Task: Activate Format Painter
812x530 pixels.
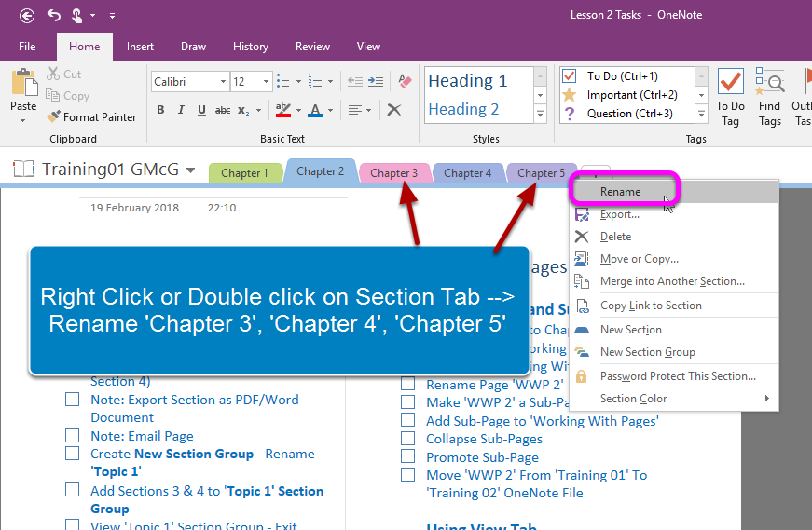Action: click(x=91, y=117)
